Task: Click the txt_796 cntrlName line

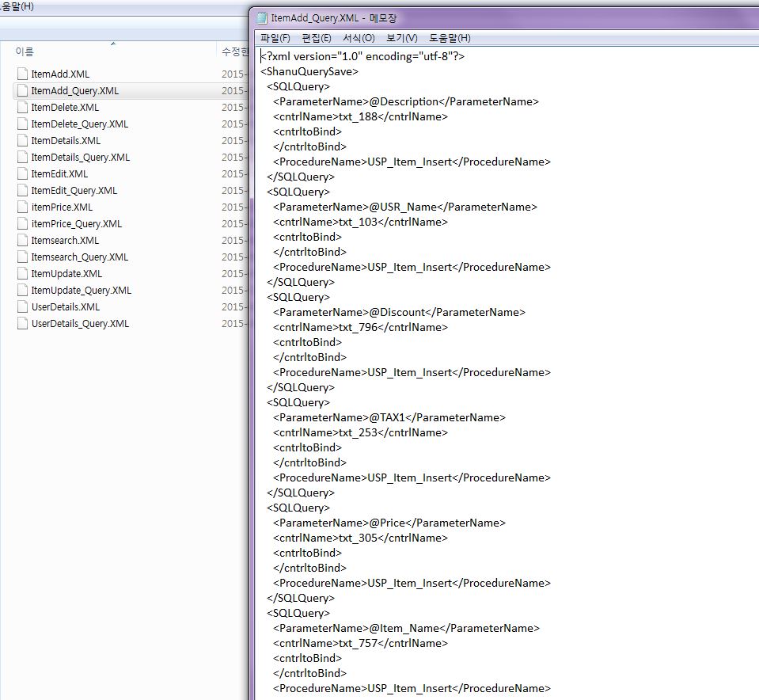Action: point(360,327)
